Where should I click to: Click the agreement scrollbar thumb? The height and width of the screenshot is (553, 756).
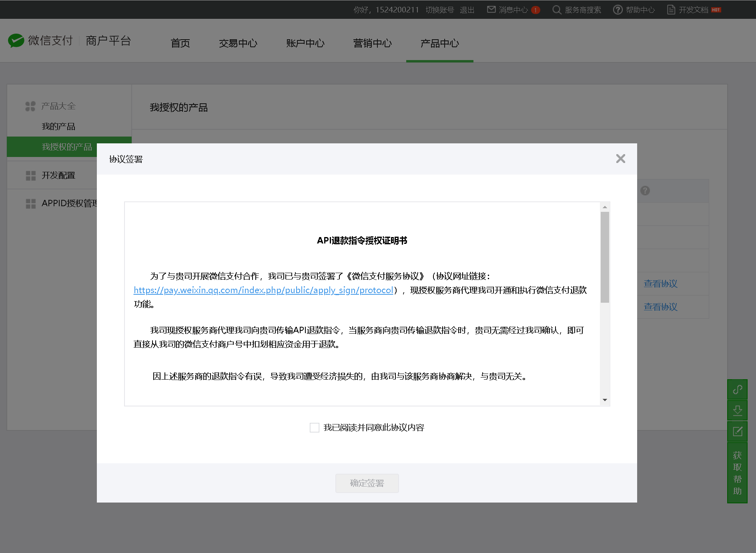point(605,256)
